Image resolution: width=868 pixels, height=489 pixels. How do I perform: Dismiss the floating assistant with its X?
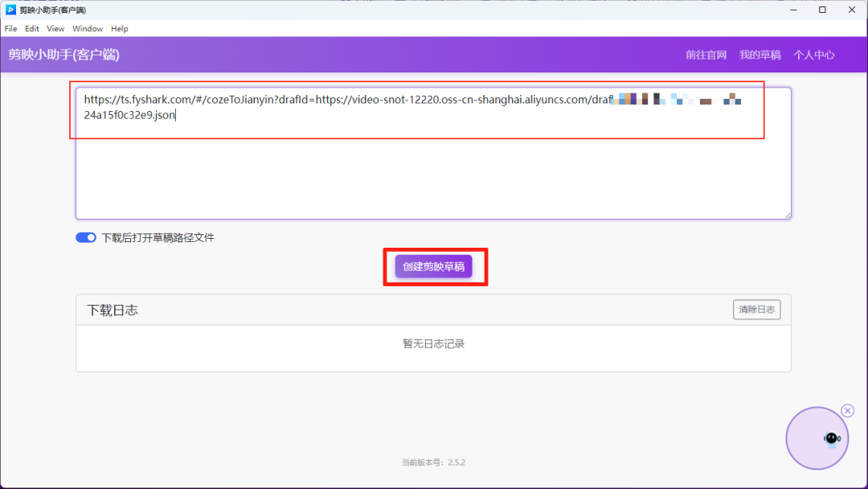click(x=848, y=410)
